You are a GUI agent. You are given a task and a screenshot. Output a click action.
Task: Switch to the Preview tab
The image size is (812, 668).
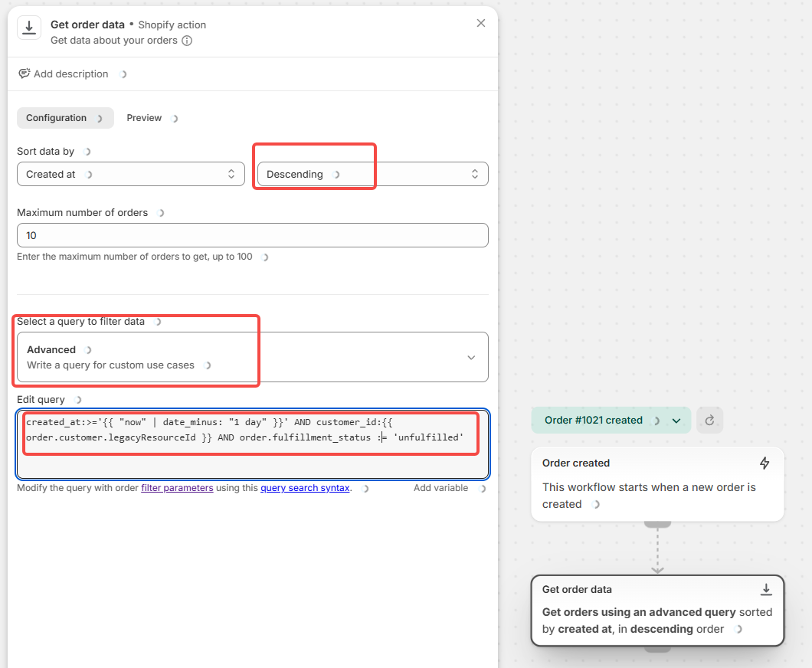coord(144,118)
